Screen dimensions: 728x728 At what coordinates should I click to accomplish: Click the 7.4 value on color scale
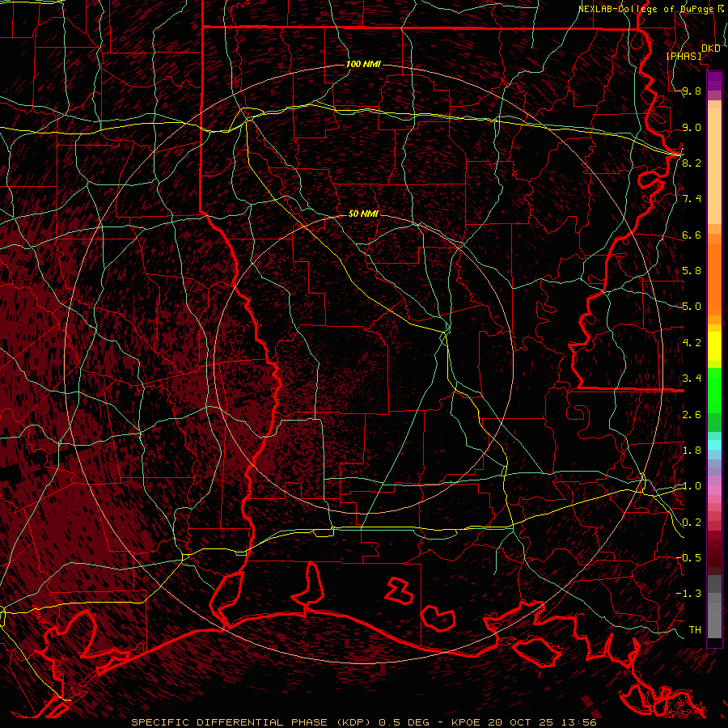click(x=692, y=199)
